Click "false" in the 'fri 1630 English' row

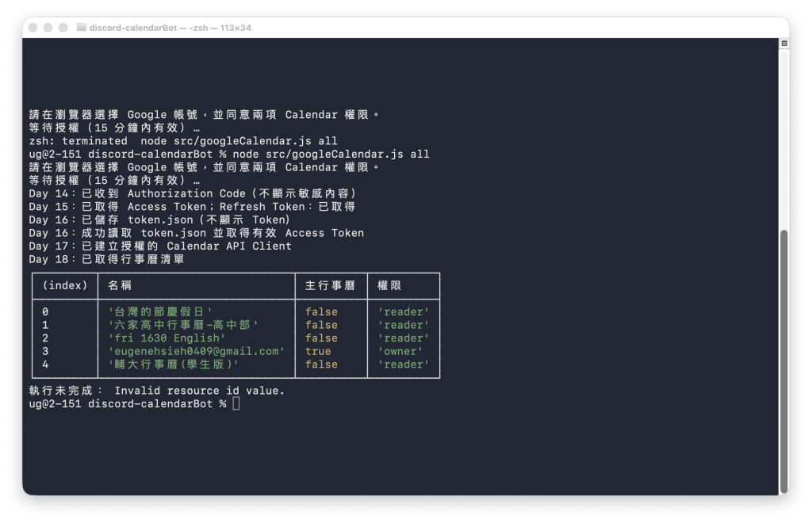321,338
